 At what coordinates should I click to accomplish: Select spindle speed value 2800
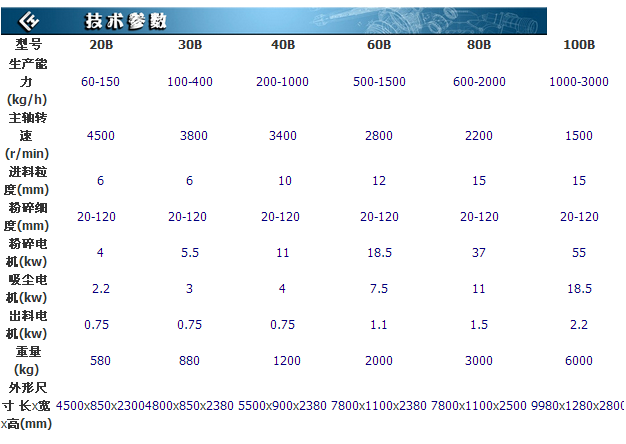click(x=379, y=136)
